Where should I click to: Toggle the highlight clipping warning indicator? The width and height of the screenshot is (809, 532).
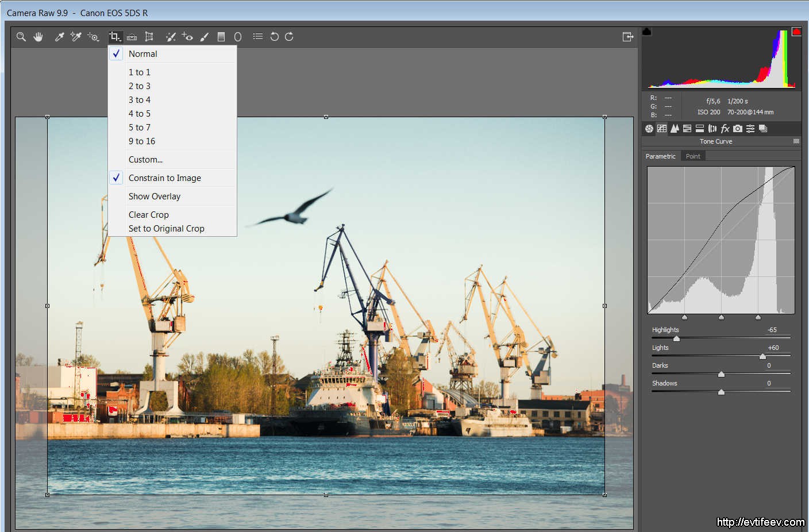pos(796,32)
